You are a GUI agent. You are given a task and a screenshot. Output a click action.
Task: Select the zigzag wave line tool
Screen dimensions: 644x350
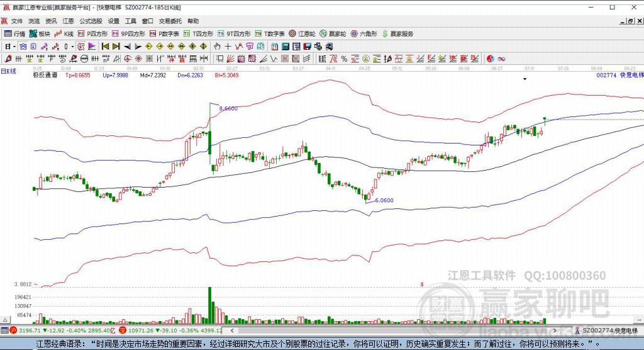click(x=273, y=59)
